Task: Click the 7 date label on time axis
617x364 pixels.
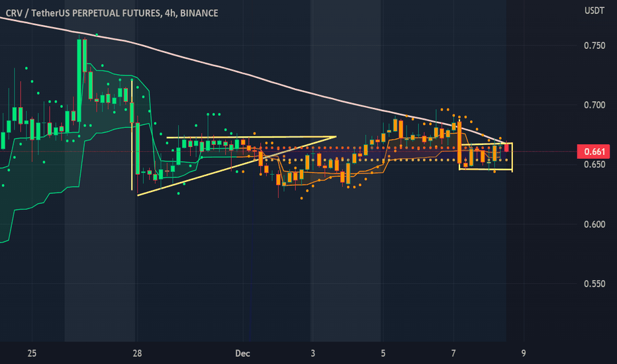Action: 453,353
